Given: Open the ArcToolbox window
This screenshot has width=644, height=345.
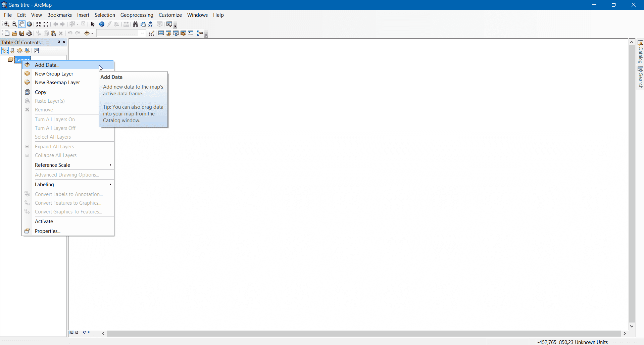Looking at the screenshot, I should coord(183,33).
